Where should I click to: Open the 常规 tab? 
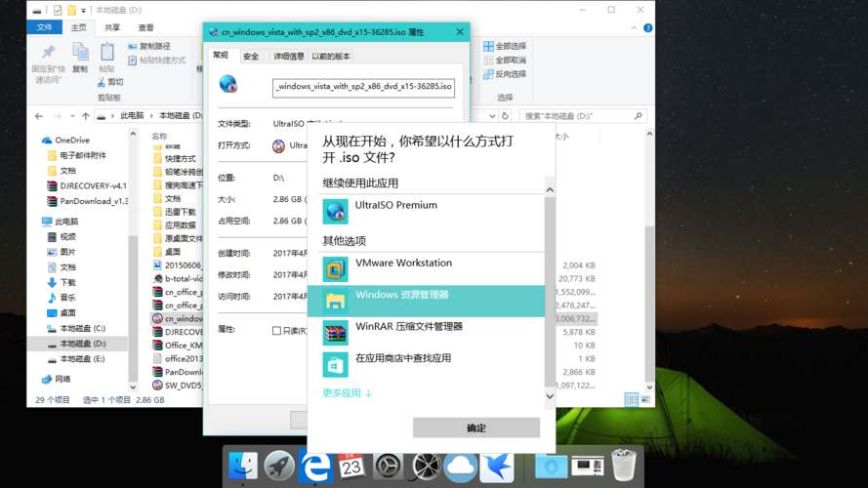[221, 55]
